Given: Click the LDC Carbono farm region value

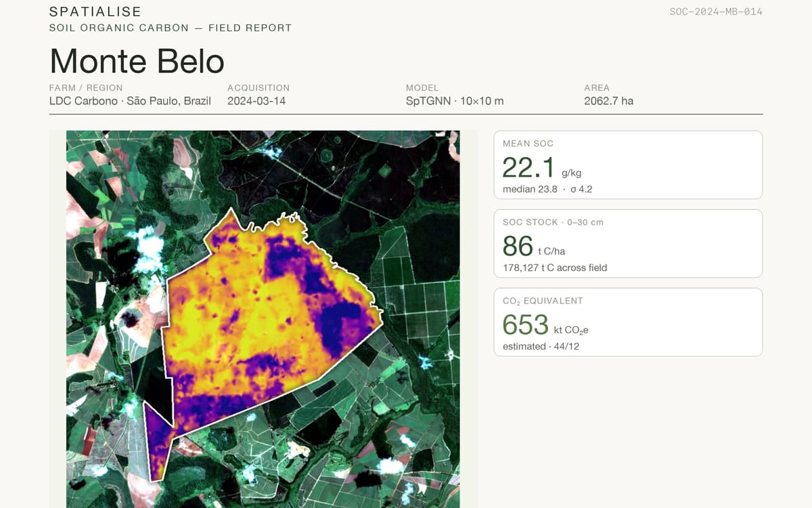Looking at the screenshot, I should click(x=130, y=101).
